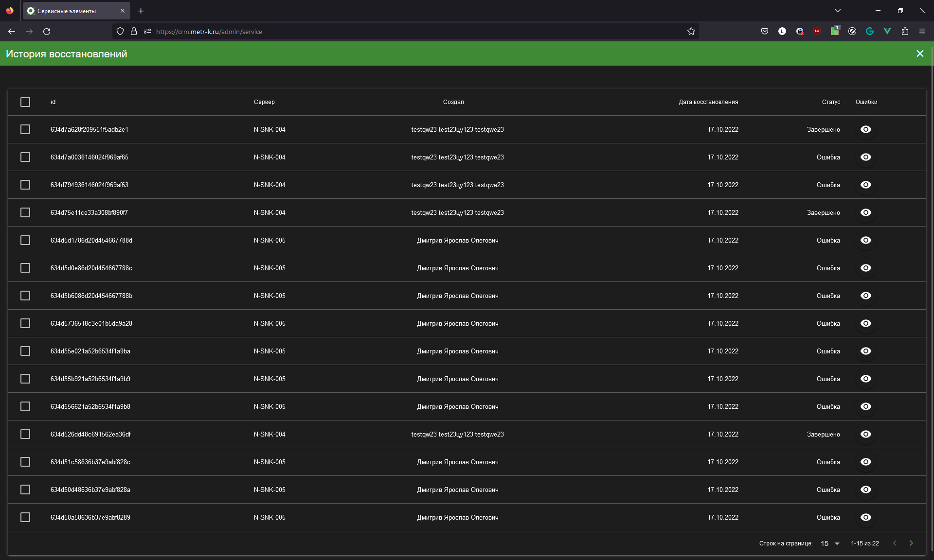Close the История восстановлений panel
The width and height of the screenshot is (934, 560).
pos(920,53)
